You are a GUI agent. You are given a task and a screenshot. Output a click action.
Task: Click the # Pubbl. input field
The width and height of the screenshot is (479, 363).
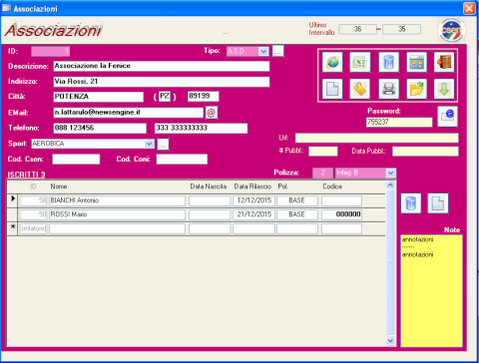coord(323,151)
